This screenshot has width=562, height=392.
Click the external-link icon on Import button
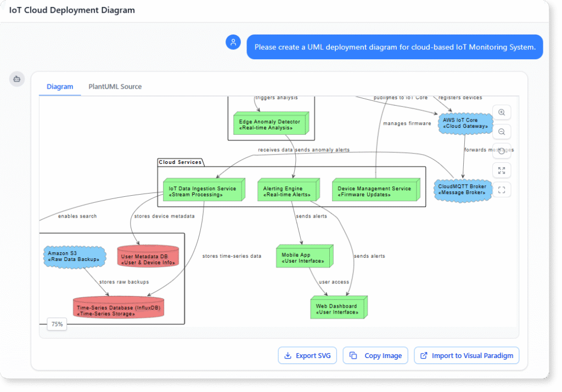(x=423, y=355)
